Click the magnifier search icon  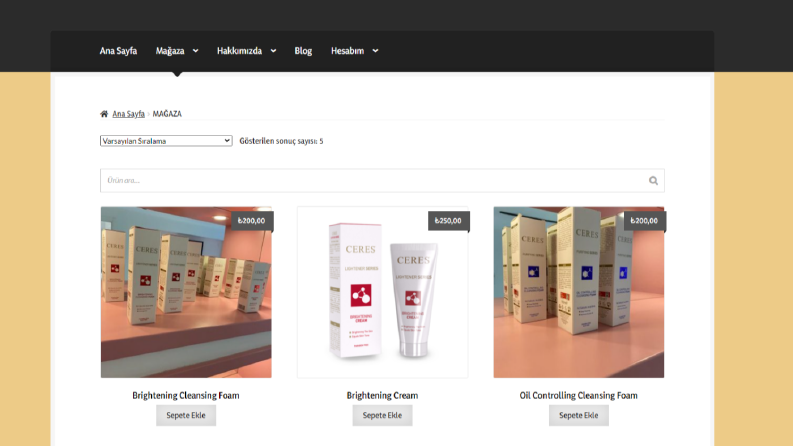tap(653, 181)
